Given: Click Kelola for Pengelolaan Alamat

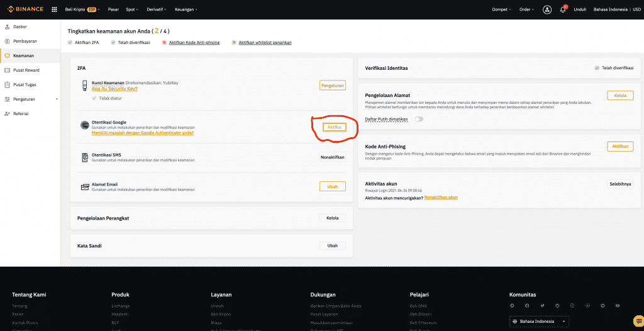Looking at the screenshot, I should click(620, 96).
